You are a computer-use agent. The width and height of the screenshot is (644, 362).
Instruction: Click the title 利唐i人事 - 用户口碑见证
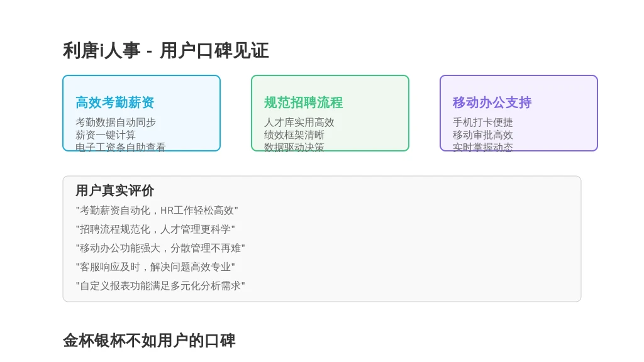coord(165,51)
